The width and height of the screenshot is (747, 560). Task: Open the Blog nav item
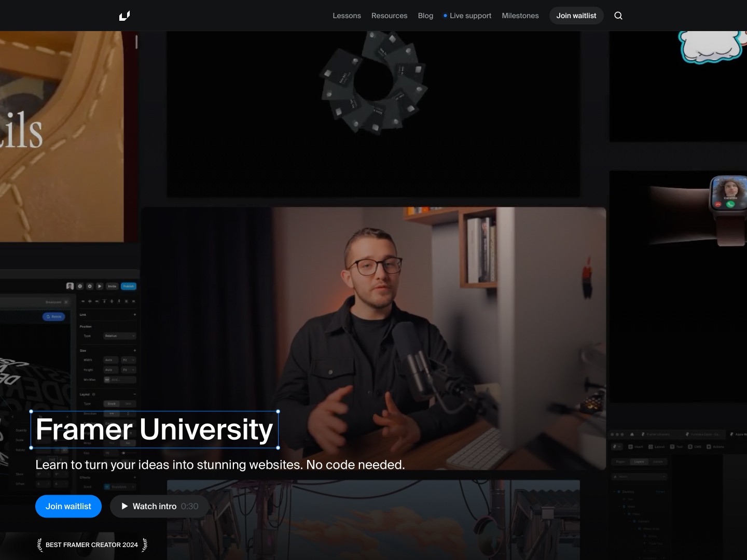tap(425, 16)
